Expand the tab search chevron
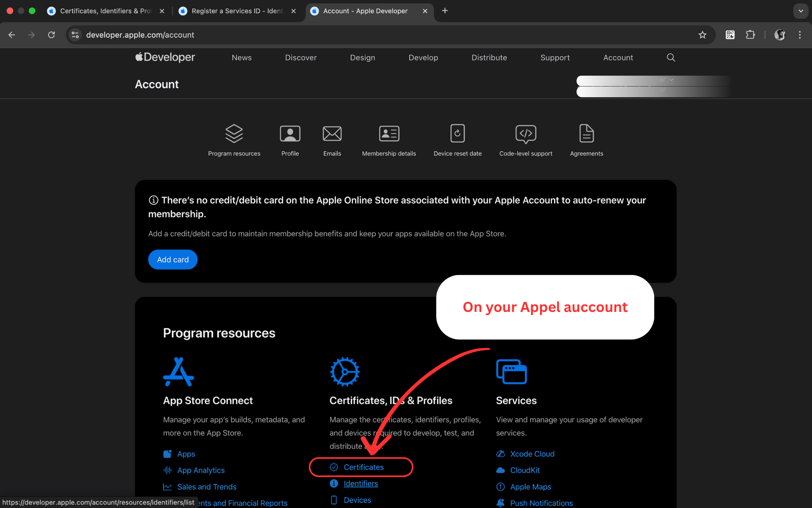The image size is (812, 508). (x=801, y=11)
